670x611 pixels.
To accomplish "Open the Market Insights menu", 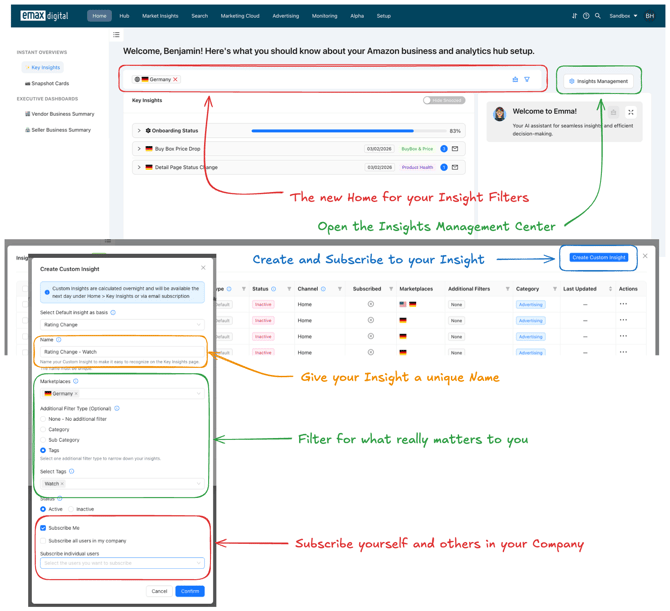I will tap(160, 16).
